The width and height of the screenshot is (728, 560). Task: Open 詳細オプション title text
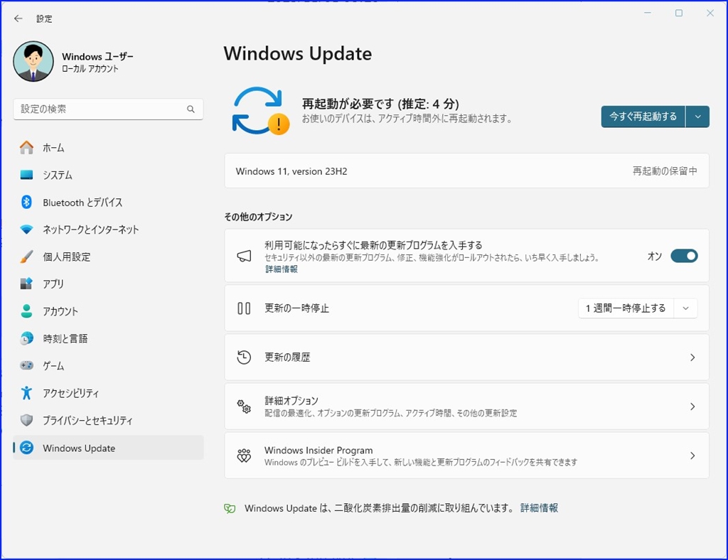point(291,400)
